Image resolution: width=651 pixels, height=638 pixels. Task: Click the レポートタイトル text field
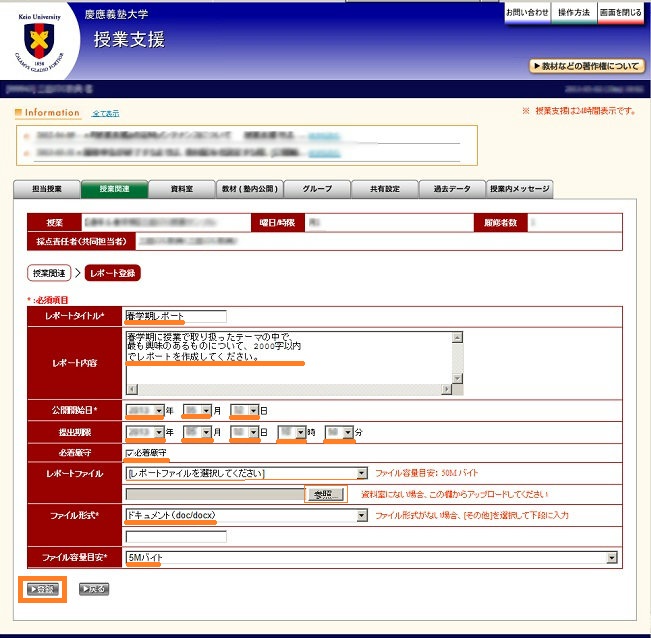(175, 316)
